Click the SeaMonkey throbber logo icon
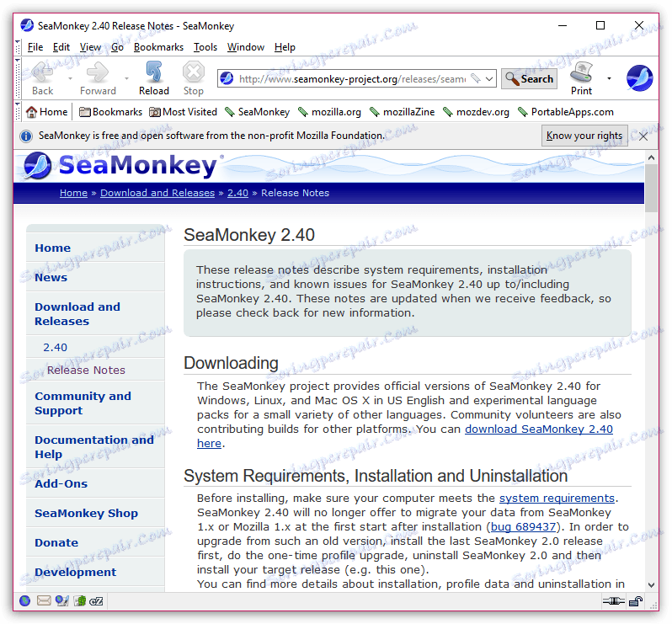This screenshot has height=624, width=672. point(639,78)
